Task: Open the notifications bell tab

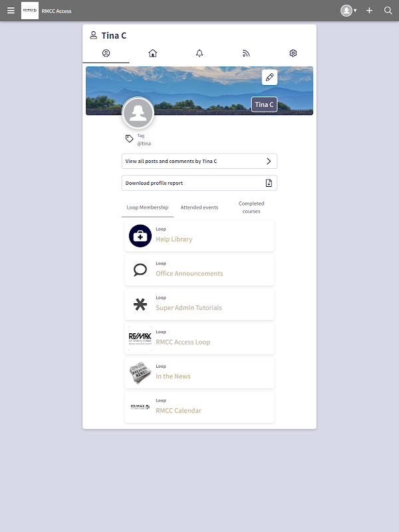Action: pos(199,53)
